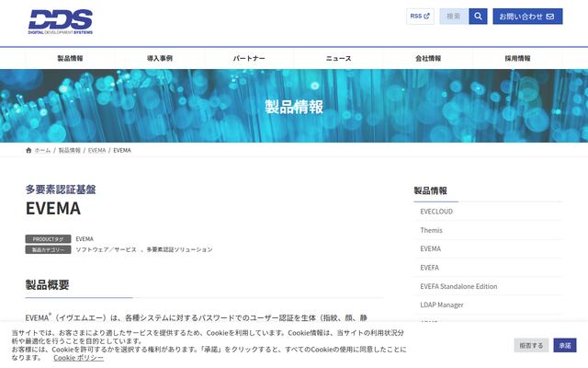Open the ニュース navigation menu
Screen dimensions: 588x368
(339, 58)
